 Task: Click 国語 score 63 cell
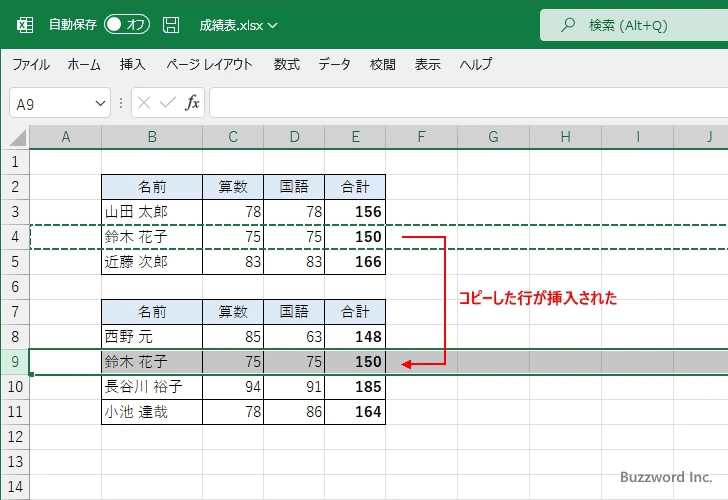[294, 337]
